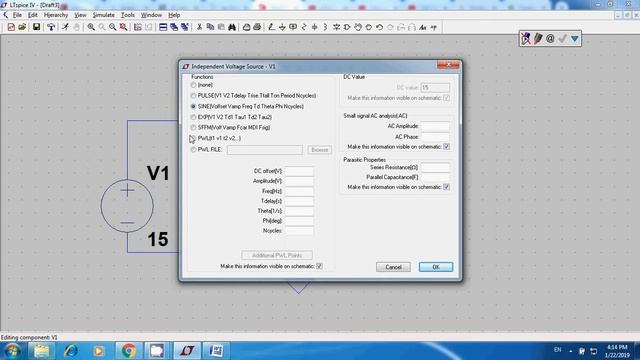Viewport: 640px width, 360px height.
Task: Open the Help menu
Action: pyautogui.click(x=174, y=15)
